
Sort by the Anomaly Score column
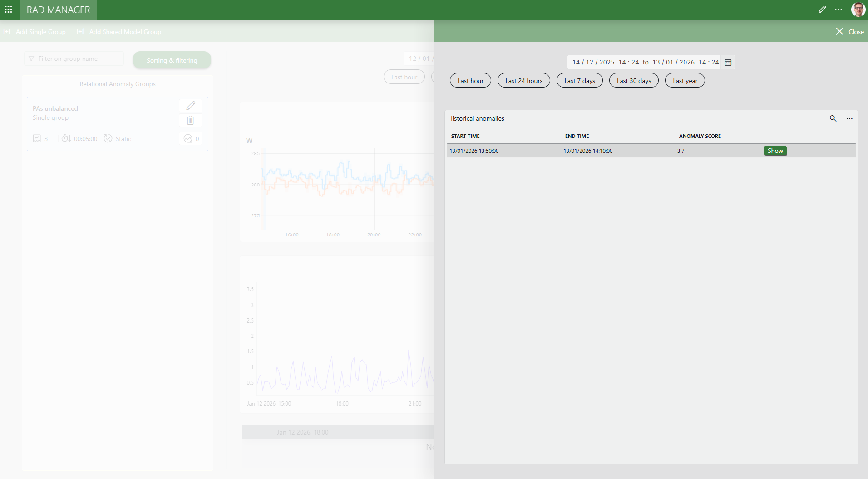(700, 136)
